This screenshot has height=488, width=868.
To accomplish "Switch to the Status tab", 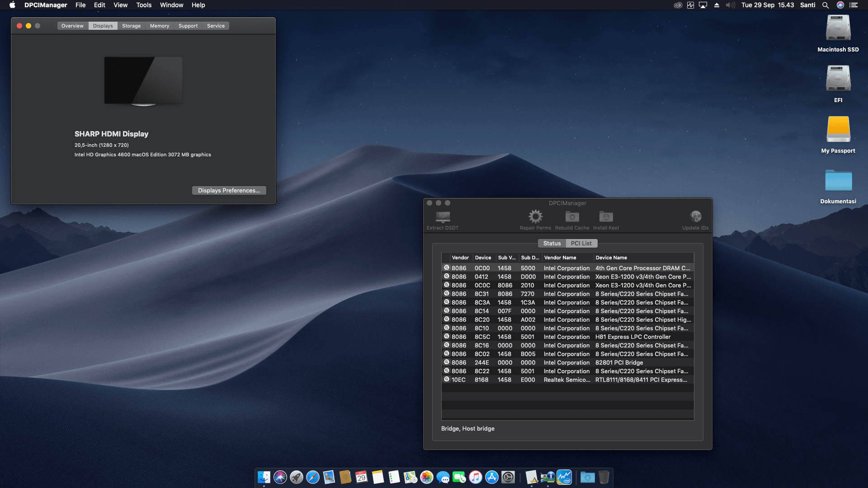I will (552, 243).
